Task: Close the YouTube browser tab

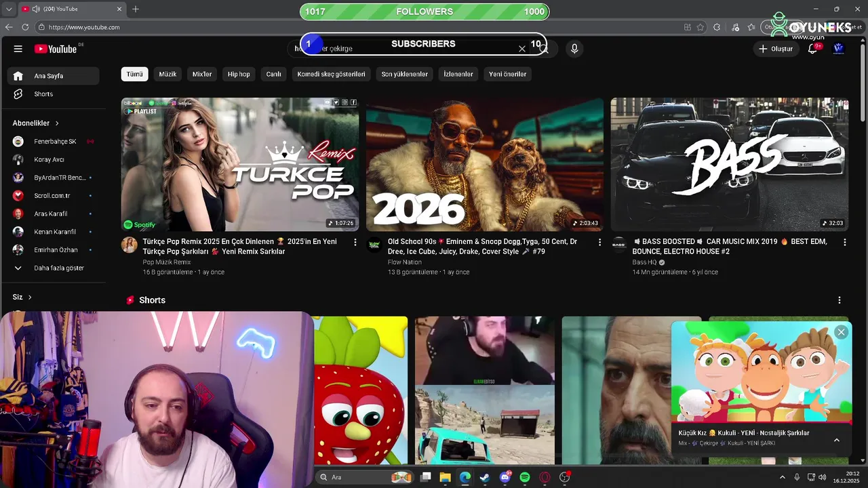Action: (x=119, y=9)
